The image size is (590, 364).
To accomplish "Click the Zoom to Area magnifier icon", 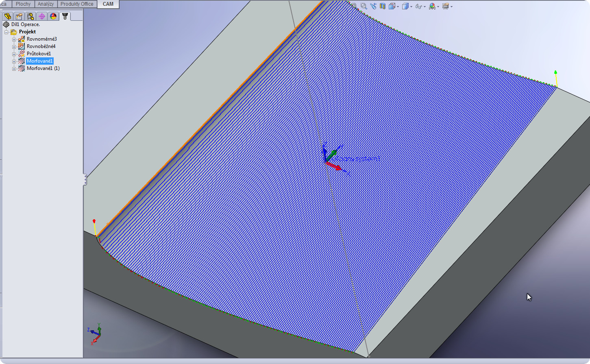I will tap(364, 6).
